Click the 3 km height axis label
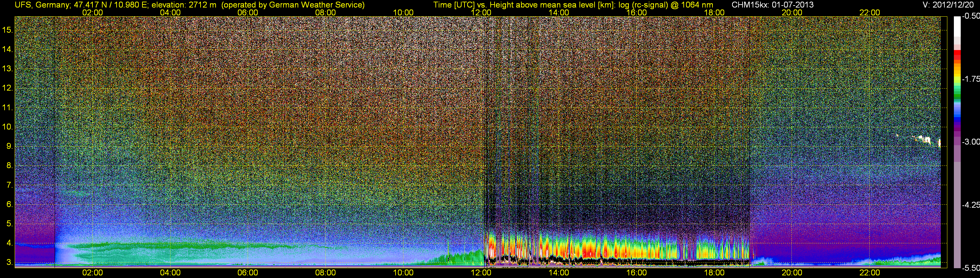Image resolution: width=980 pixels, height=278 pixels. pyautogui.click(x=9, y=262)
